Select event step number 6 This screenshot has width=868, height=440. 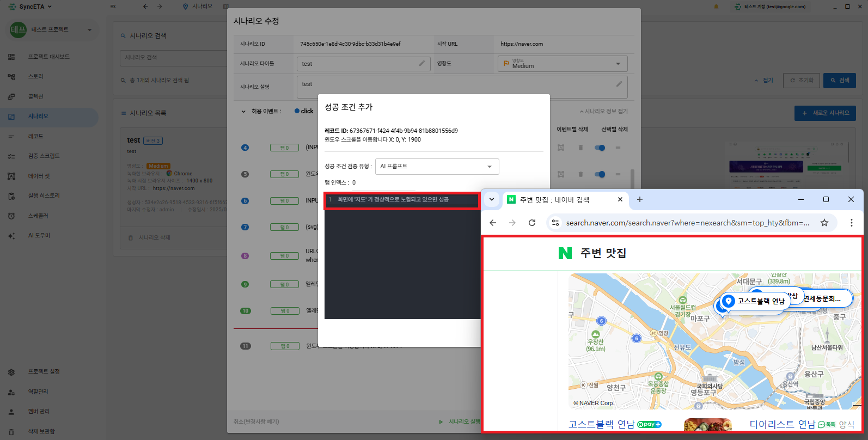click(245, 201)
